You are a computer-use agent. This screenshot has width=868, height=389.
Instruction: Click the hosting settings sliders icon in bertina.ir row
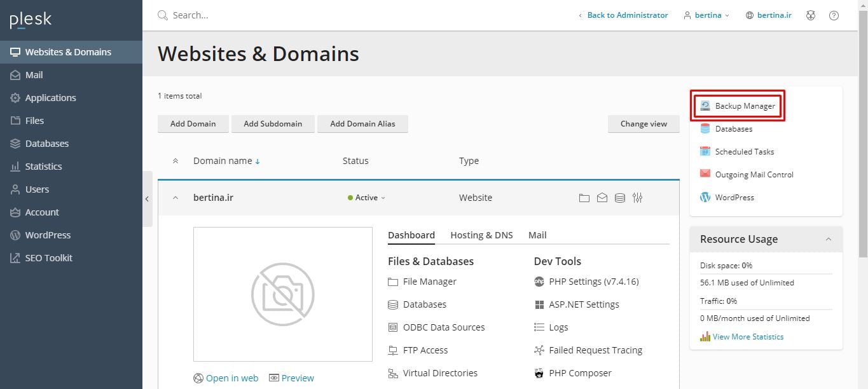(x=638, y=198)
